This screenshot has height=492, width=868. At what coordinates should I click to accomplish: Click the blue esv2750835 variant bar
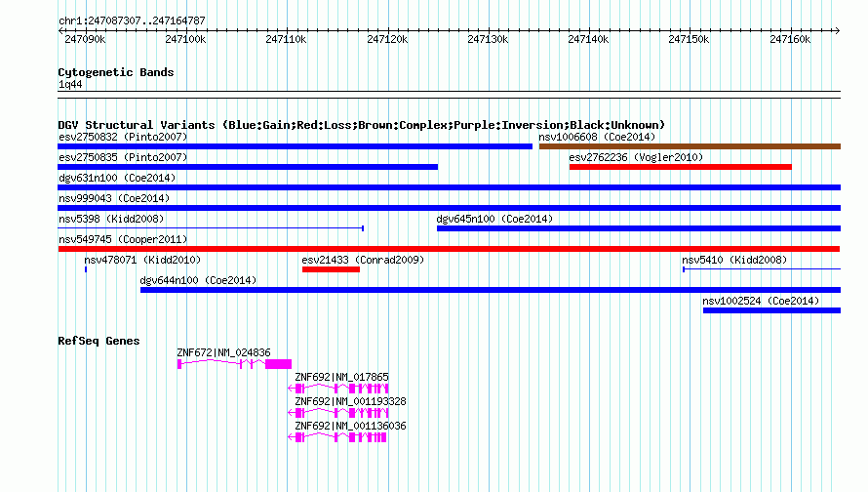coord(248,167)
